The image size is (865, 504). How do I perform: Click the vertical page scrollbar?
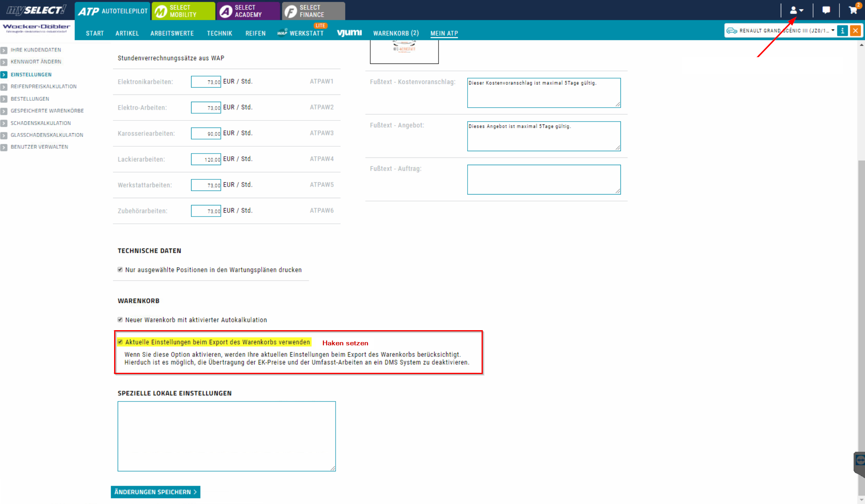(861, 327)
